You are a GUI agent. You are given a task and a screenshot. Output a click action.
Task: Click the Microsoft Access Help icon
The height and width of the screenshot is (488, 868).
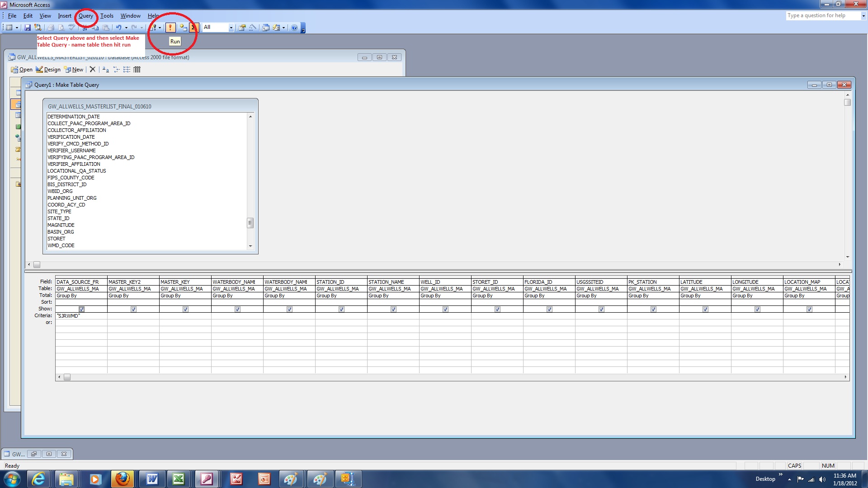(294, 28)
